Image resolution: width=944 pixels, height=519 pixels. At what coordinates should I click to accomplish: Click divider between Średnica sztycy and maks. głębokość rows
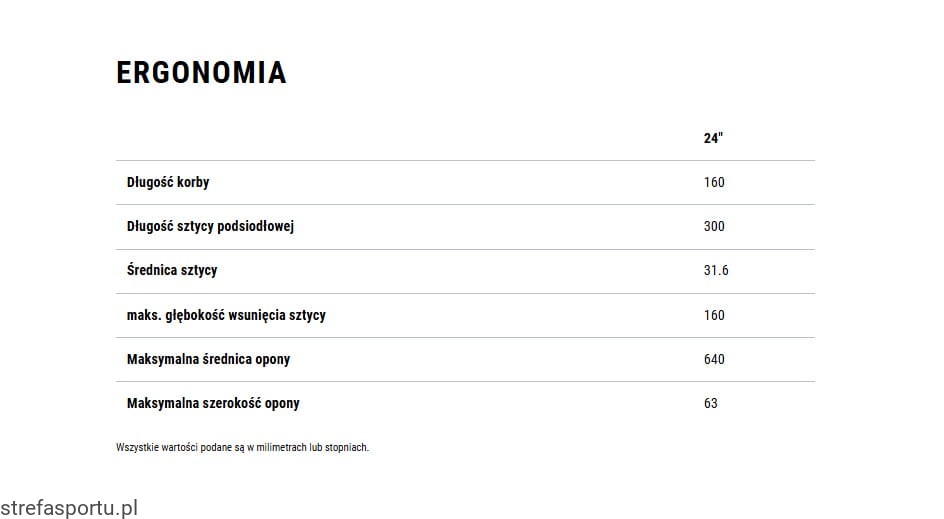(465, 293)
